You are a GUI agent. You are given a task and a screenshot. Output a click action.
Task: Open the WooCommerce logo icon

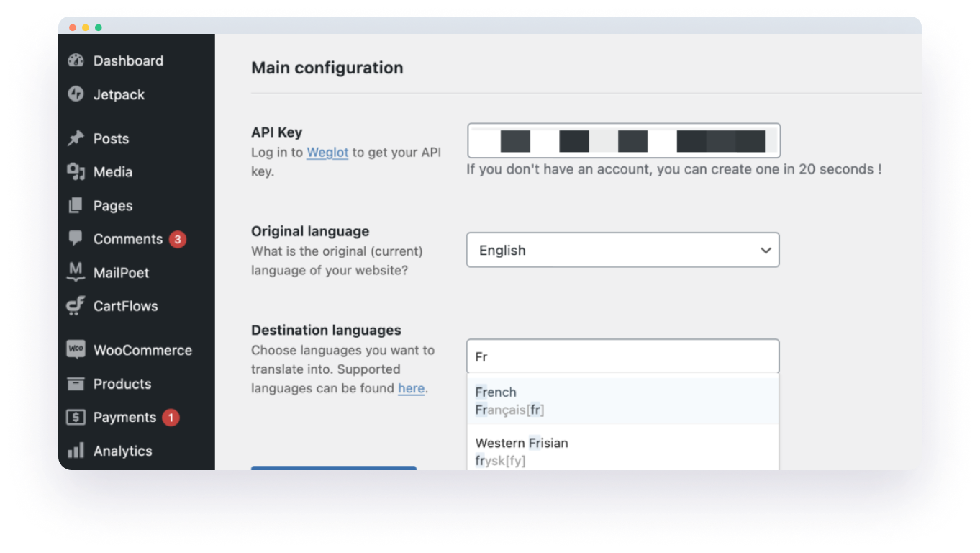[76, 349]
